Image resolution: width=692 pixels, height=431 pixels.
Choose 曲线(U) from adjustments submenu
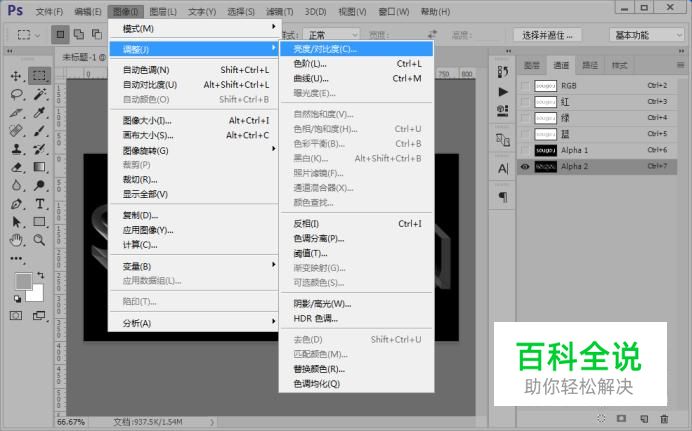click(357, 79)
